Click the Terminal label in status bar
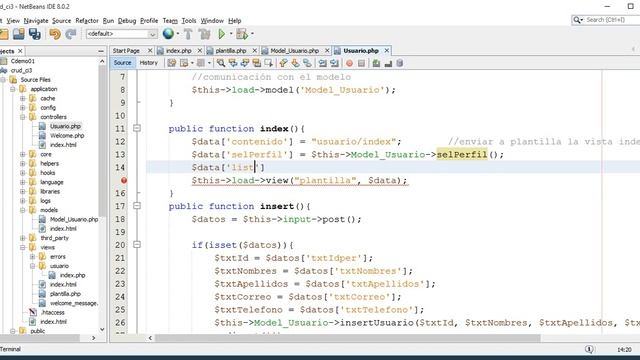Image resolution: width=640 pixels, height=360 pixels. pyautogui.click(x=10, y=349)
